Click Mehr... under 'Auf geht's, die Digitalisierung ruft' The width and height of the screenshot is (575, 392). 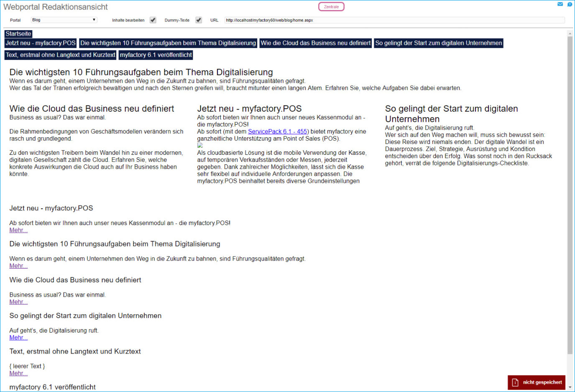18,338
